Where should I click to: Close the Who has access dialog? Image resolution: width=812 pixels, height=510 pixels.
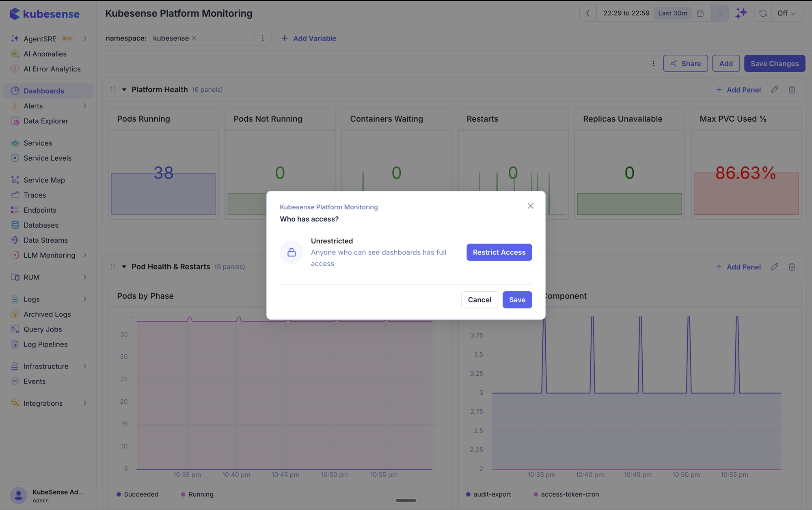tap(530, 206)
